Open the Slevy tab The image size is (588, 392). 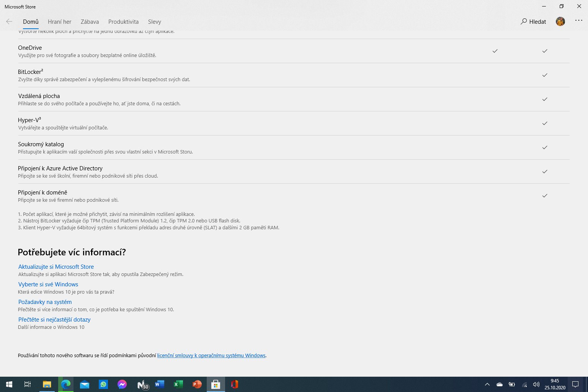[155, 22]
